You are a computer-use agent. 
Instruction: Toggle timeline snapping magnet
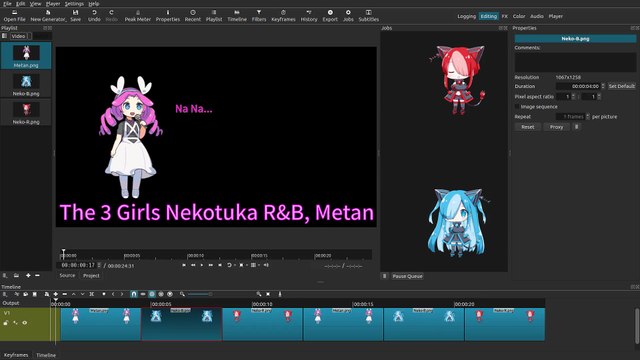coord(134,294)
